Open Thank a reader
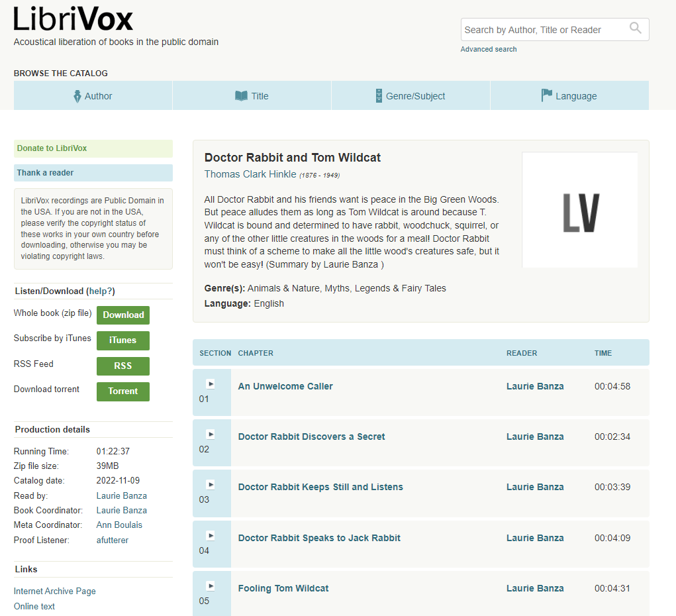Screen dimensions: 676x616 pos(93,173)
